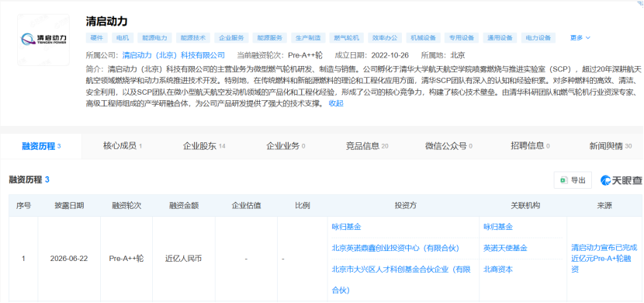644x303 pixels.
Task: Click the 序号 column header
Action: point(23,206)
